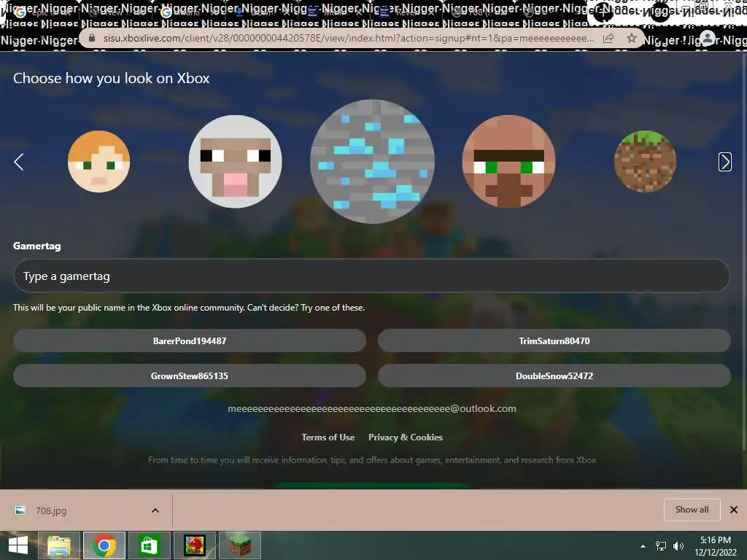Focus the Type a gamertag field

tap(371, 276)
